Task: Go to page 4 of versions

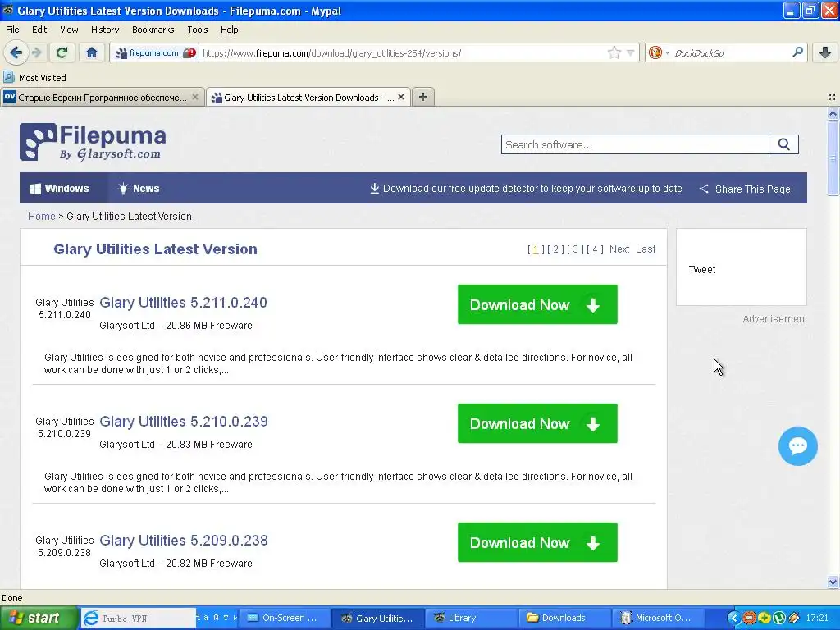Action: pos(596,249)
